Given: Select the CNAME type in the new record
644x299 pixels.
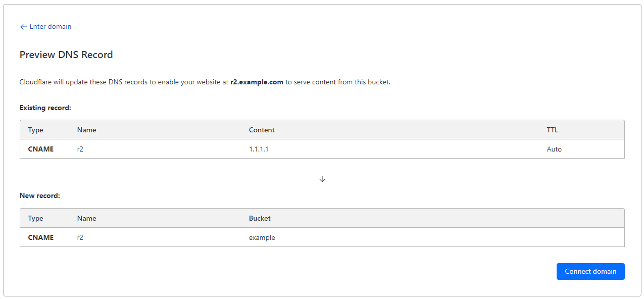Looking at the screenshot, I should (x=40, y=237).
